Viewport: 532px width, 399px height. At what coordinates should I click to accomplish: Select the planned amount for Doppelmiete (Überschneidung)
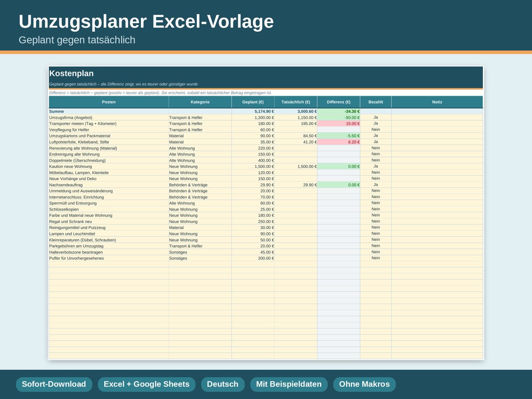(253, 160)
